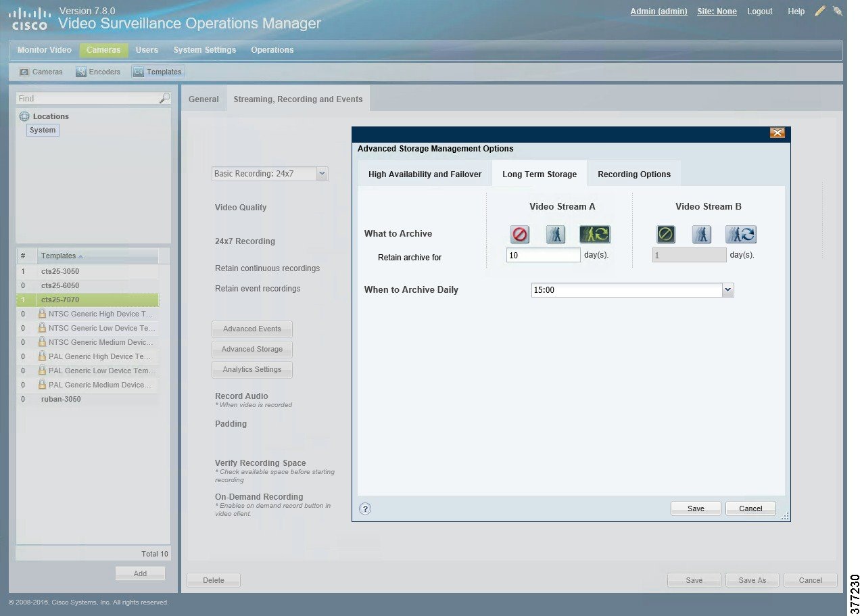Open the Cameras toolbar item
This screenshot has height=616, width=862.
point(41,72)
